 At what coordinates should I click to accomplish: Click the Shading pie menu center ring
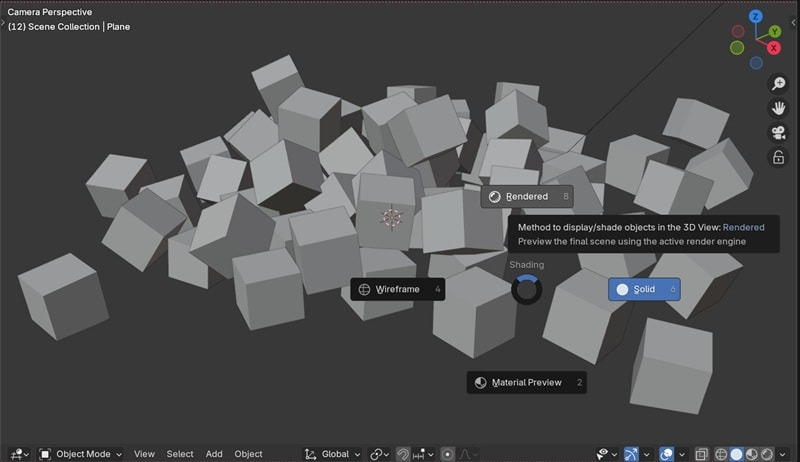(x=527, y=290)
